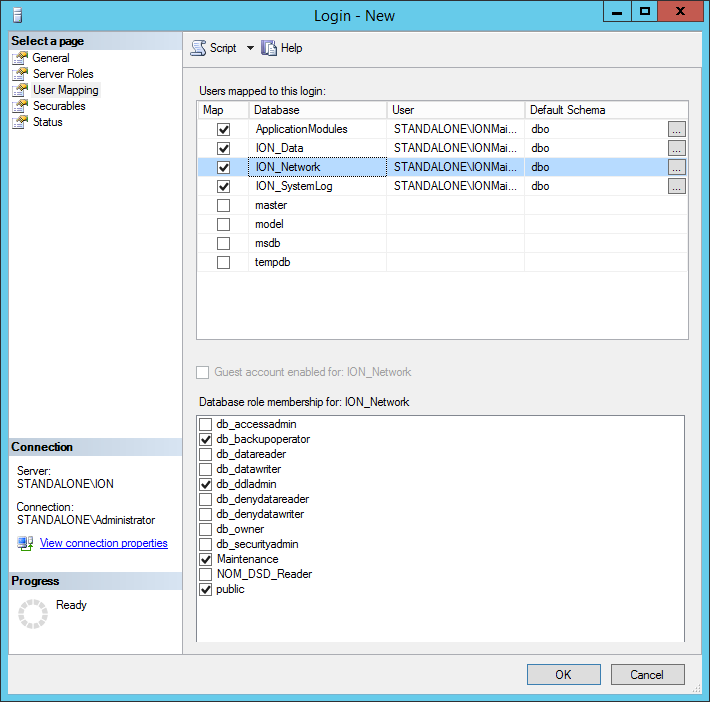The image size is (710, 702).
Task: Select the User Mapping page
Action: point(66,90)
